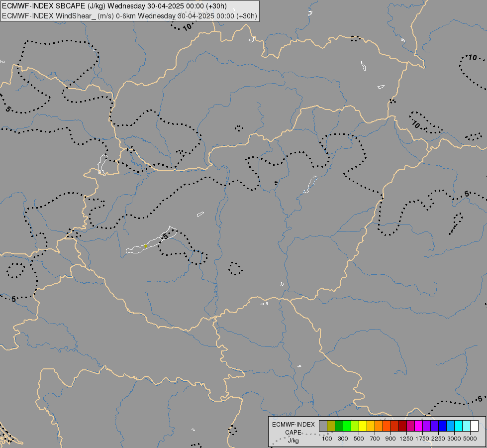Image resolution: width=487 pixels, height=448 pixels.
Task: Click the legend value 100
Action: pyautogui.click(x=327, y=439)
